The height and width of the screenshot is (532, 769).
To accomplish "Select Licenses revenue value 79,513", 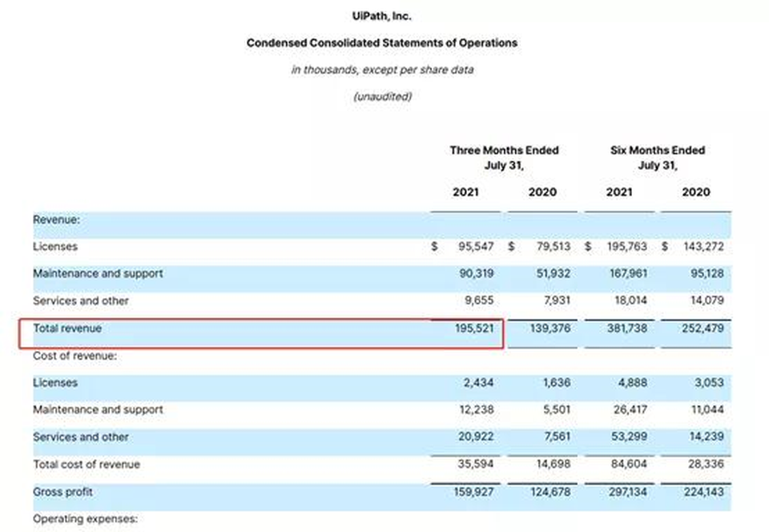I will [x=554, y=246].
